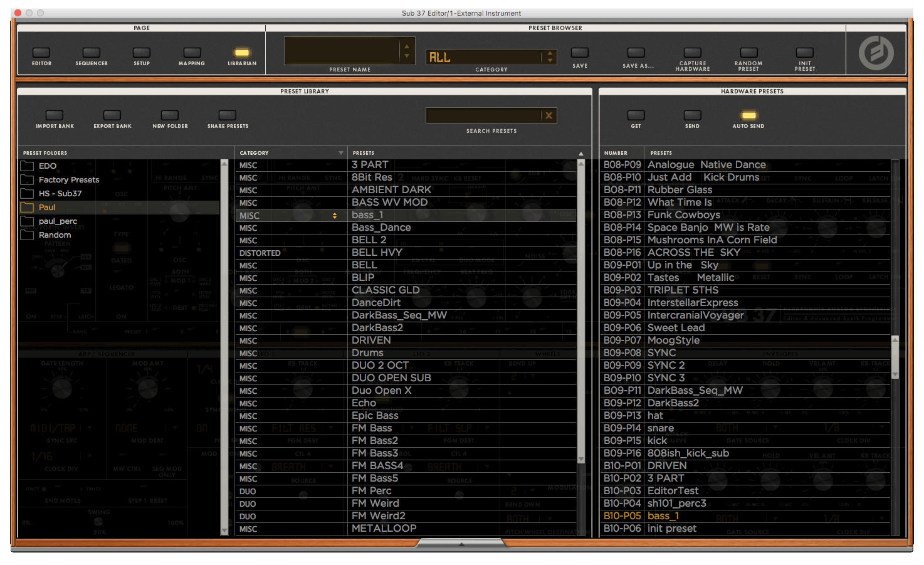Generate a Random Preset
This screenshot has width=924, height=565.
(x=748, y=53)
